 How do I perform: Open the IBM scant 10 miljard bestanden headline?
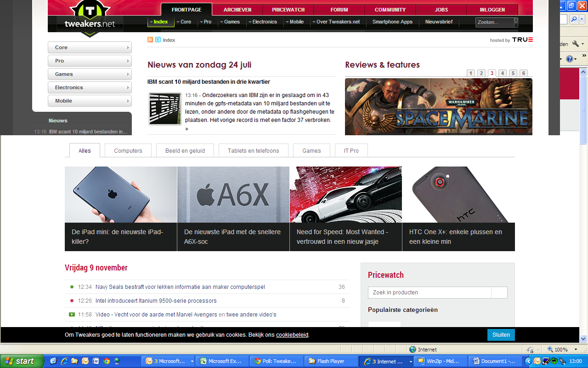(209, 82)
